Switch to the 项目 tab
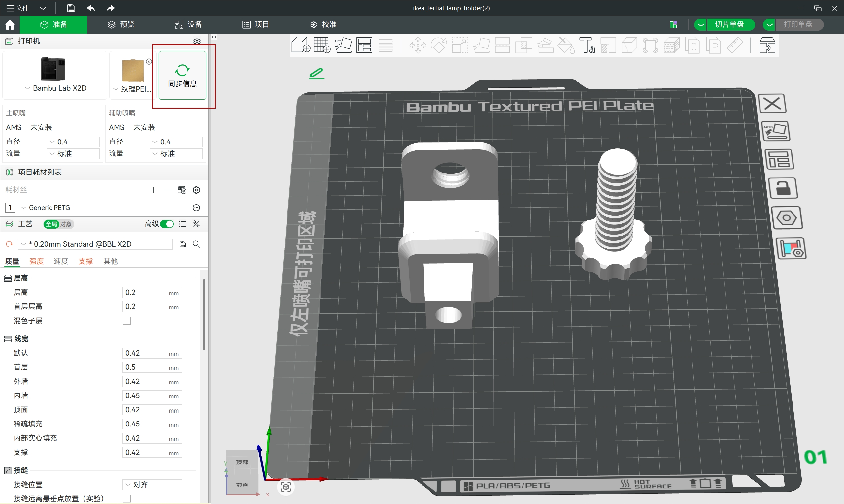The width and height of the screenshot is (844, 504). [x=255, y=24]
